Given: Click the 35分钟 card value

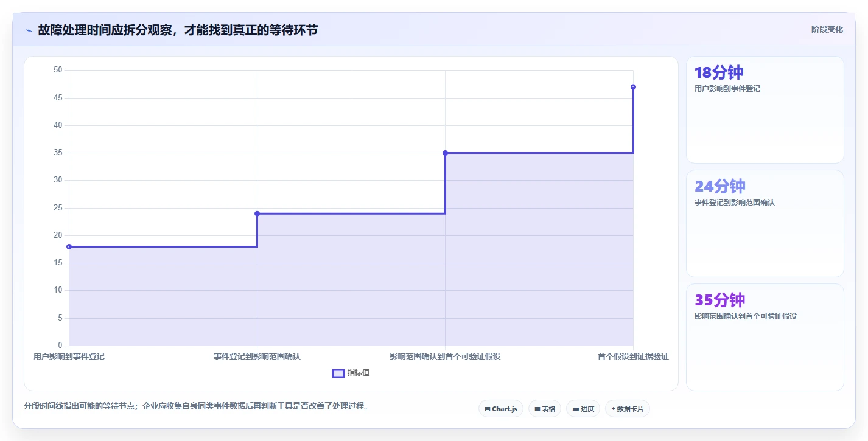Looking at the screenshot, I should point(720,300).
